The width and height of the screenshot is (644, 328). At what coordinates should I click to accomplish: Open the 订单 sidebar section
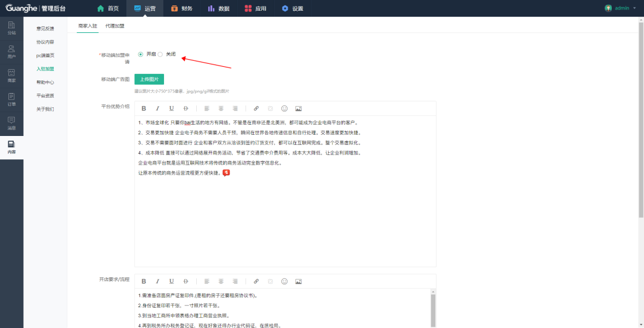point(11,100)
